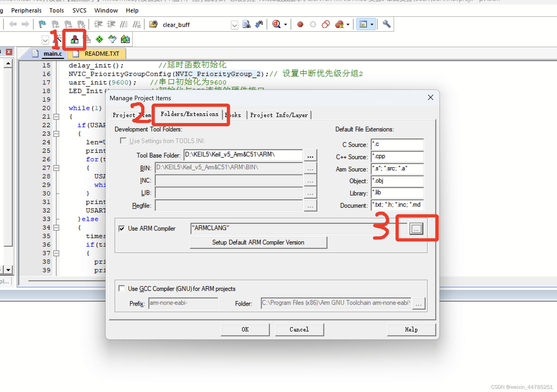Toggle Use ARM Compiler checkbox
557x392 pixels.
click(122, 229)
